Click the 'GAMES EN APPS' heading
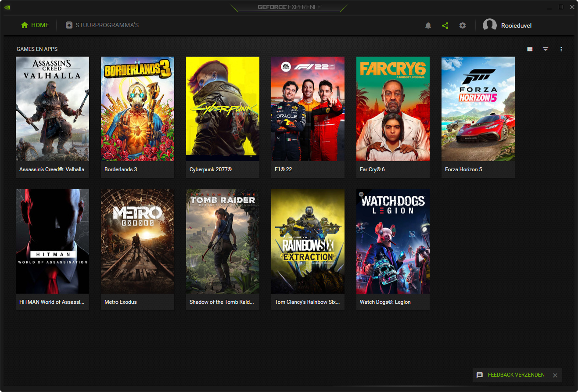Image resolution: width=578 pixels, height=392 pixels. [37, 49]
